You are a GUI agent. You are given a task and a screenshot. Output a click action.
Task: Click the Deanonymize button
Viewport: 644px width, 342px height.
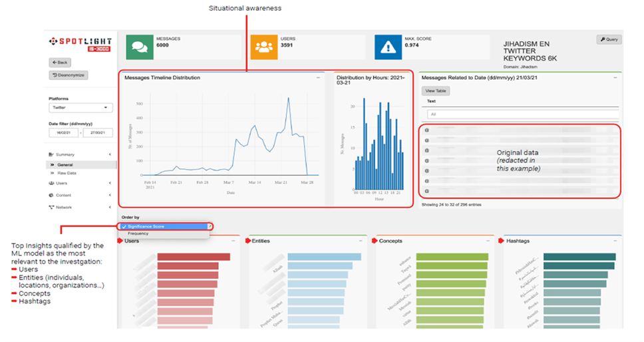pyautogui.click(x=68, y=75)
